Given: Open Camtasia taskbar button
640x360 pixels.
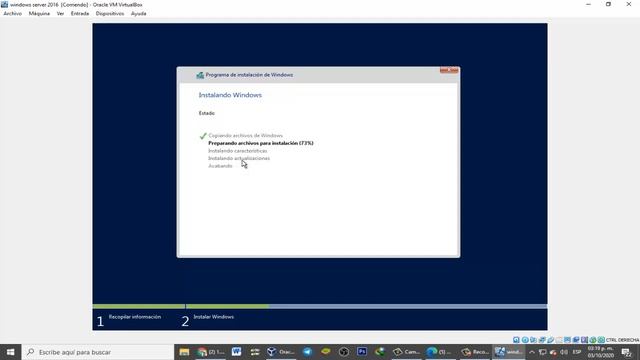Looking at the screenshot, I should click(406, 352).
